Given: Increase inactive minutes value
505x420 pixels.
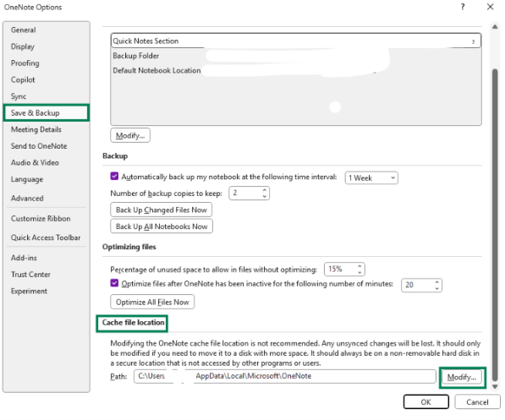Looking at the screenshot, I should coord(437,282).
